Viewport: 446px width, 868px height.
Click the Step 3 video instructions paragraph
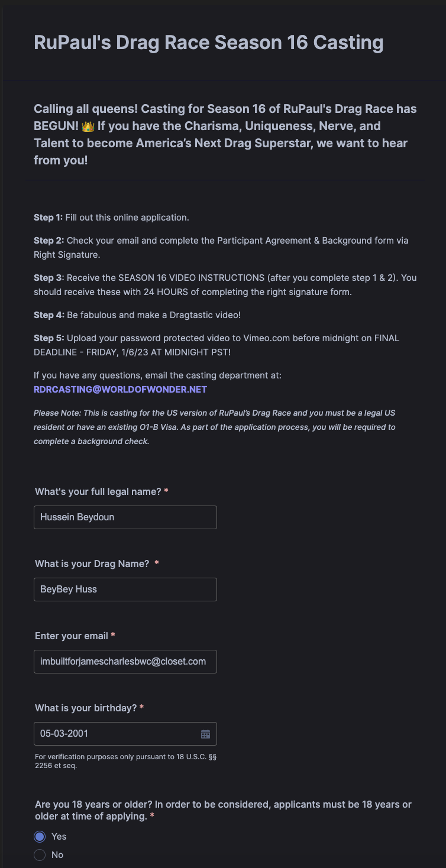pyautogui.click(x=225, y=285)
